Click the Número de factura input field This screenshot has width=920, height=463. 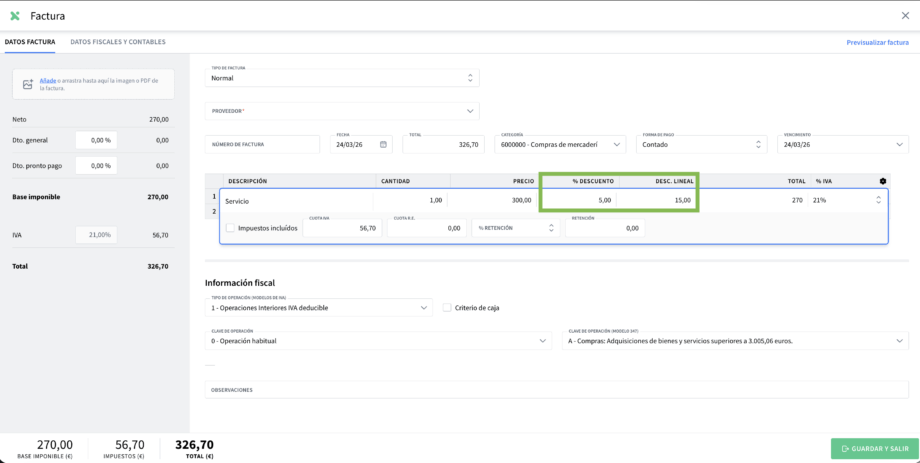[x=264, y=145]
